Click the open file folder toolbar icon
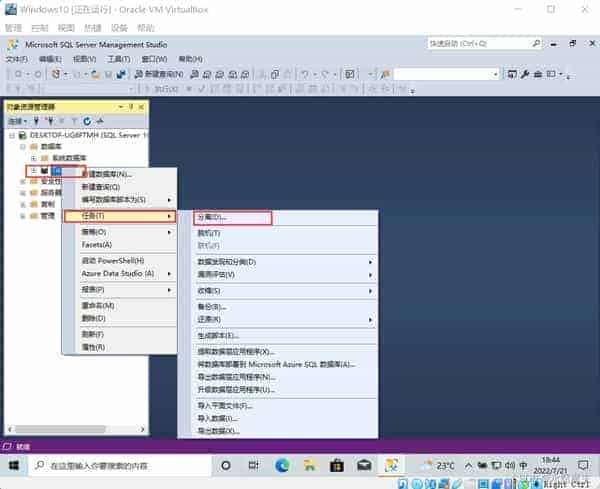Screen dimensions: 600x489 click(95, 74)
